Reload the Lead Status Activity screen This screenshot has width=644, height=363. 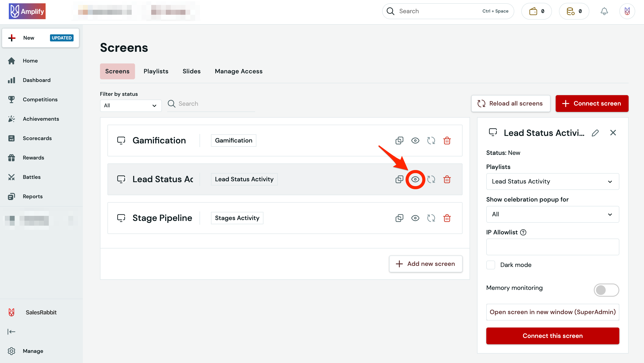point(431,179)
